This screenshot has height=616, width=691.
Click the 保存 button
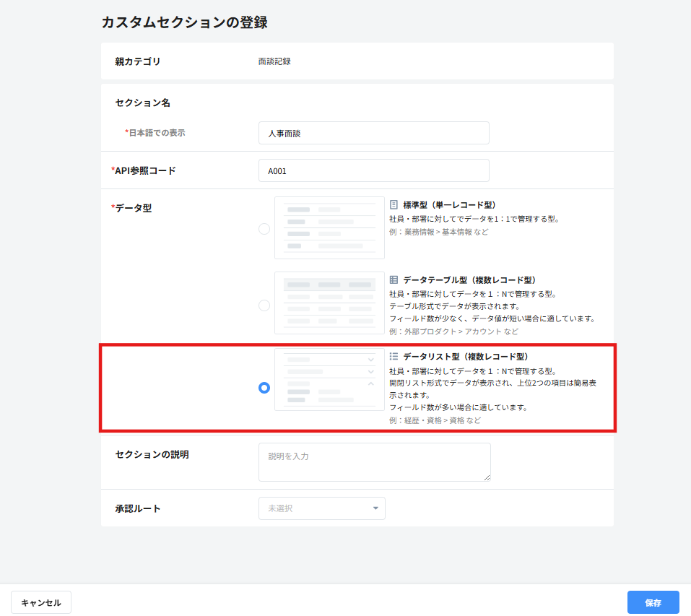coord(653,602)
